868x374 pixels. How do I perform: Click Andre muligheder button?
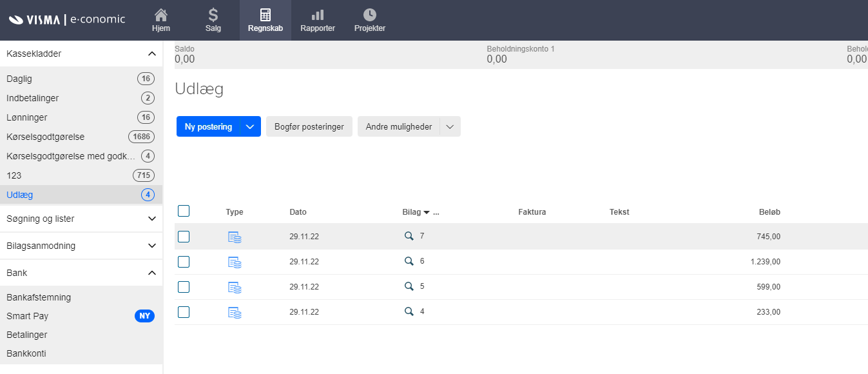tap(399, 127)
